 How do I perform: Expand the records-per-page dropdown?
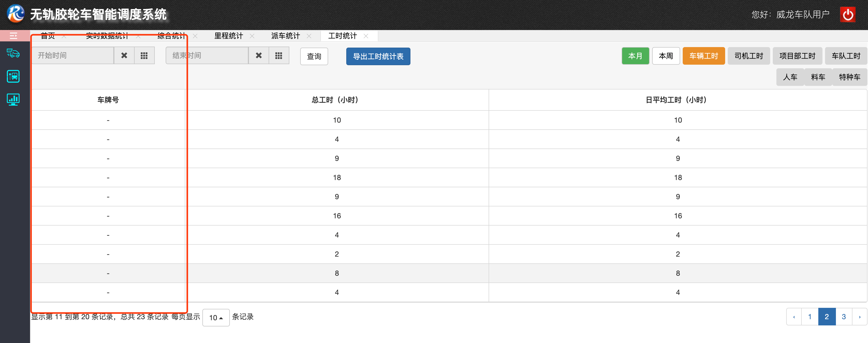(216, 317)
